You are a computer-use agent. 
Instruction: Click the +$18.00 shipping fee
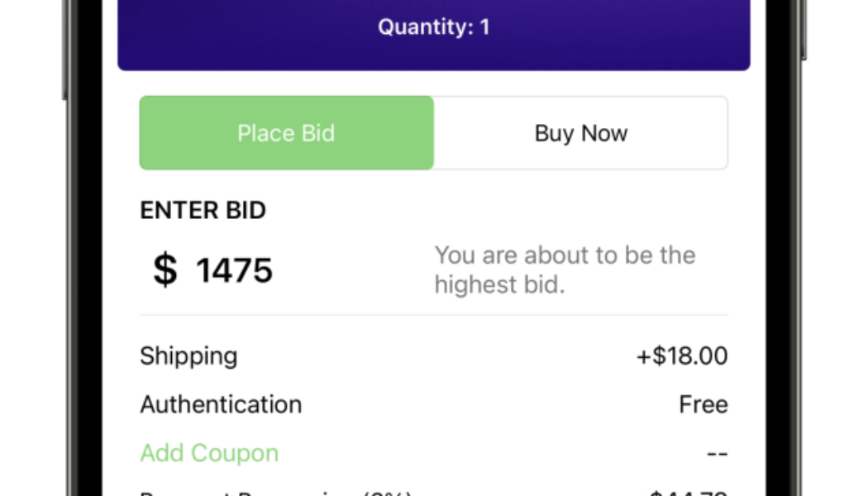click(680, 355)
